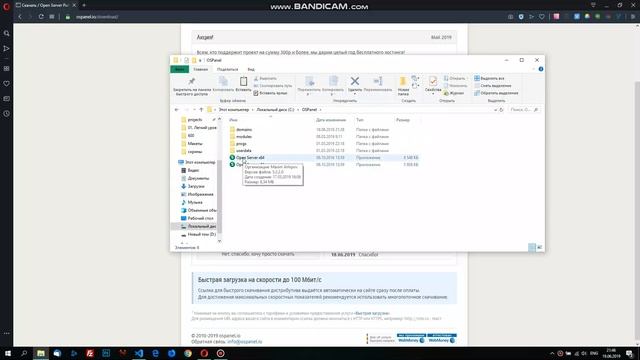Screen dimensions: 640x360
Task: Open Видео in navigation pane
Action: click(x=193, y=170)
